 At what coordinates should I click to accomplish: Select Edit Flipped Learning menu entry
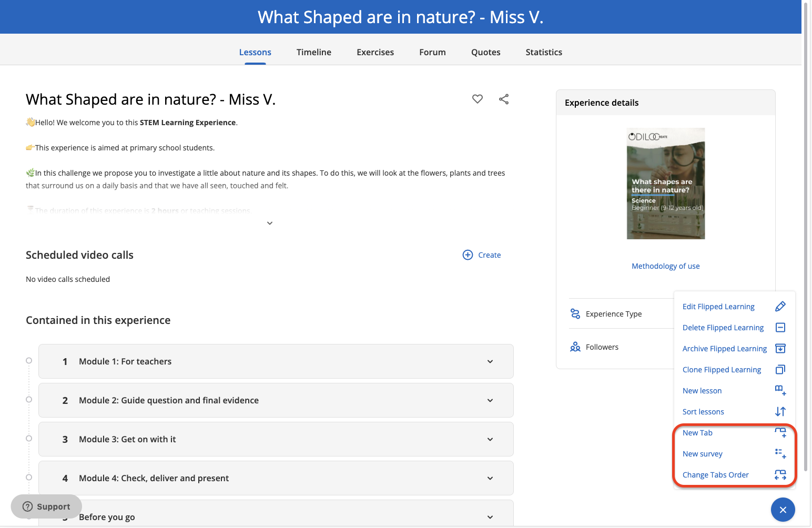pos(718,307)
